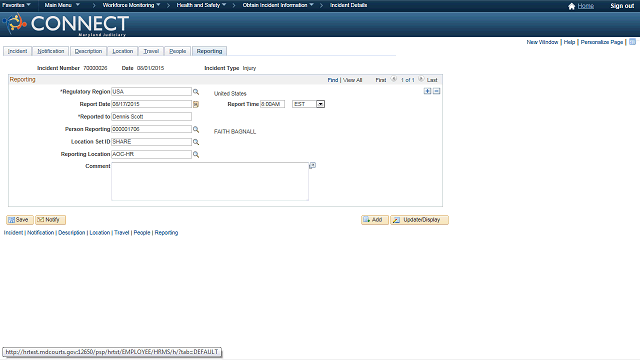Click the Add button
This screenshot has width=640, height=360.
375,220
